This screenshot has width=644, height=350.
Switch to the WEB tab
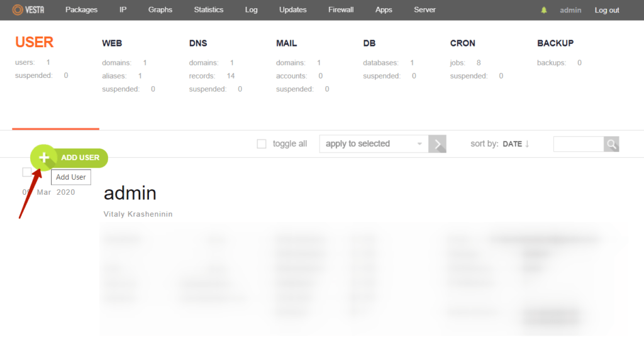(112, 43)
